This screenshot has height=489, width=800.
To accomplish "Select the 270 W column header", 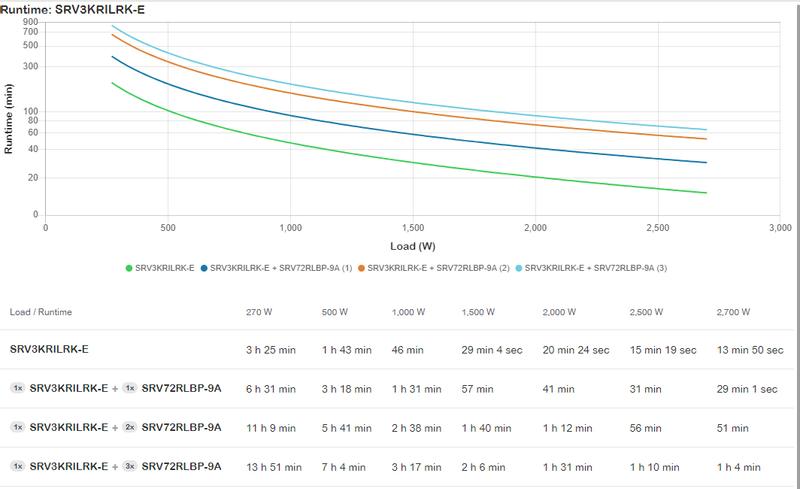I will (259, 311).
